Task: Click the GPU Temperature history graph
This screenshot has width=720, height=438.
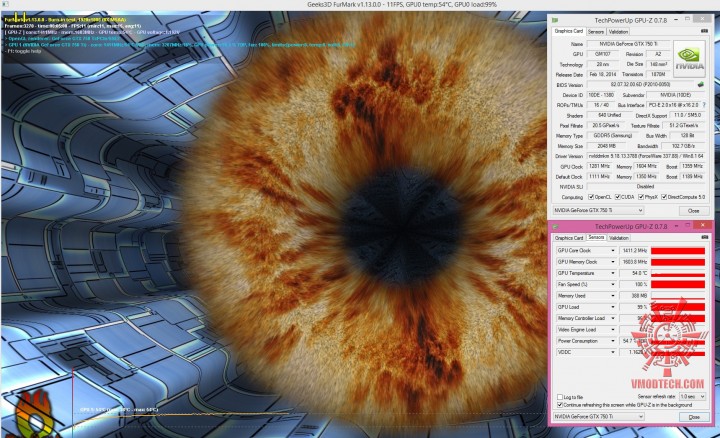Action: (x=678, y=273)
